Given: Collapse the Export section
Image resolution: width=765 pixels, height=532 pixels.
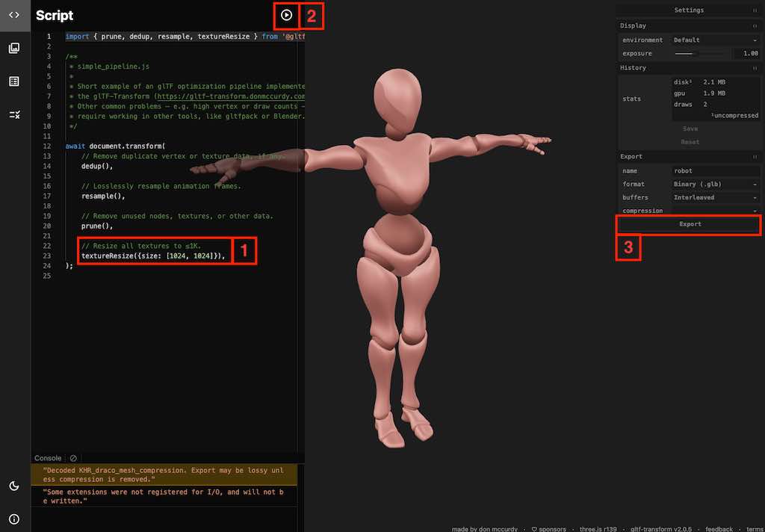Looking at the screenshot, I should tap(756, 156).
